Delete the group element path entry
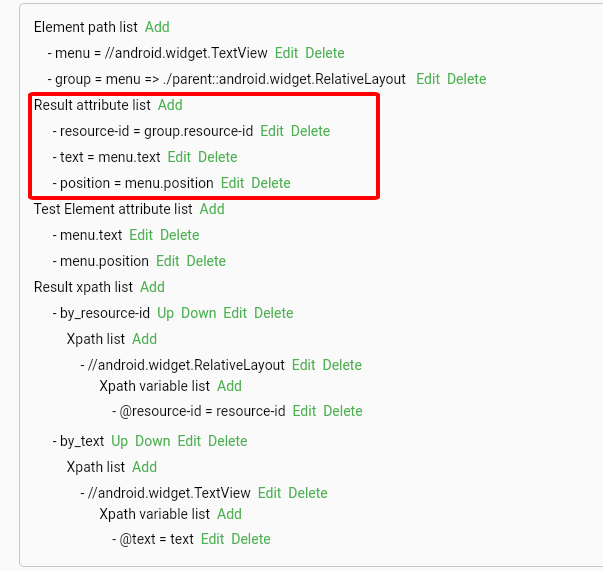Screen dimensions: 603x571 (x=466, y=79)
